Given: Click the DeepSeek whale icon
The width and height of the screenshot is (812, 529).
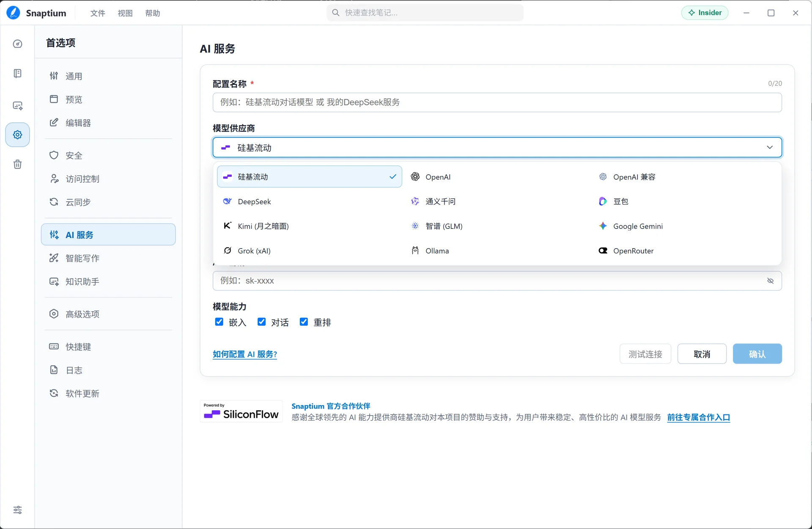Looking at the screenshot, I should (228, 201).
